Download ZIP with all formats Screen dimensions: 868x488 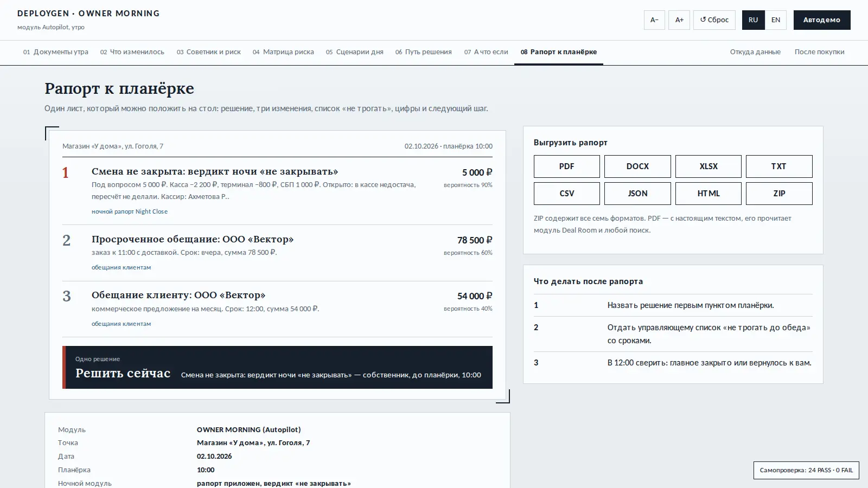click(779, 194)
